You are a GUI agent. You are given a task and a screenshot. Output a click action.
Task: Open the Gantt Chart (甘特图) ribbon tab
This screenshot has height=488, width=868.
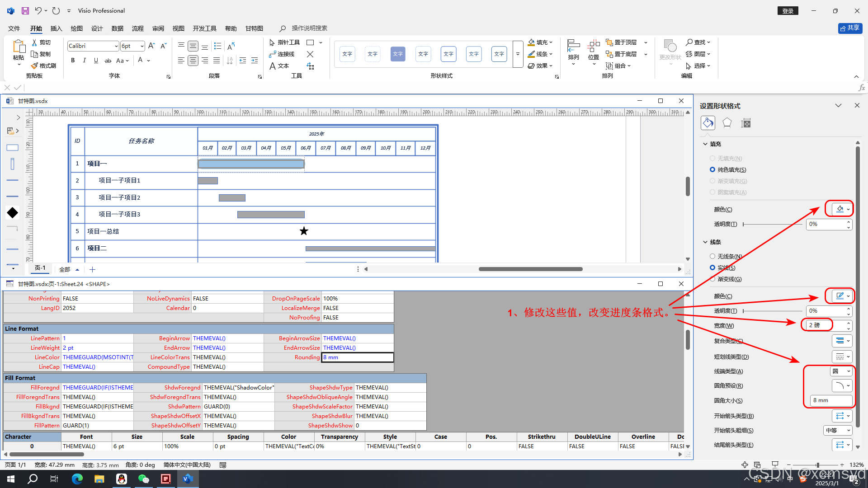(x=254, y=28)
